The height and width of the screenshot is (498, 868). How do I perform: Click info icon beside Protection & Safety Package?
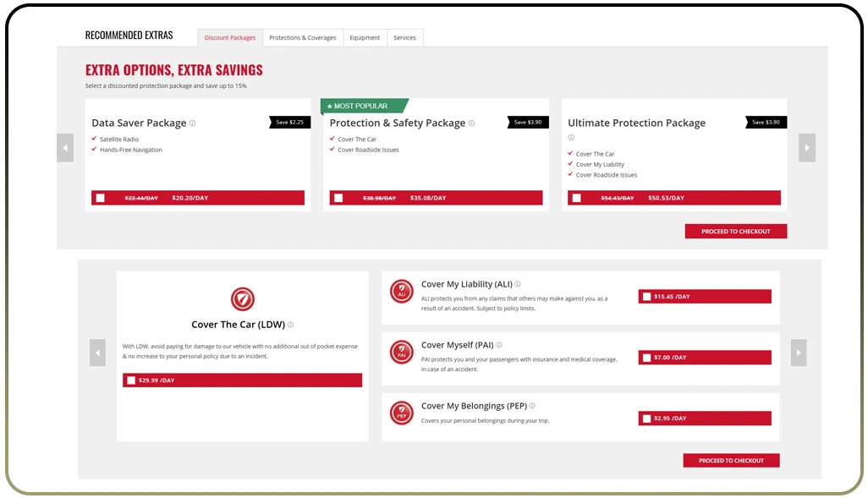coord(472,123)
